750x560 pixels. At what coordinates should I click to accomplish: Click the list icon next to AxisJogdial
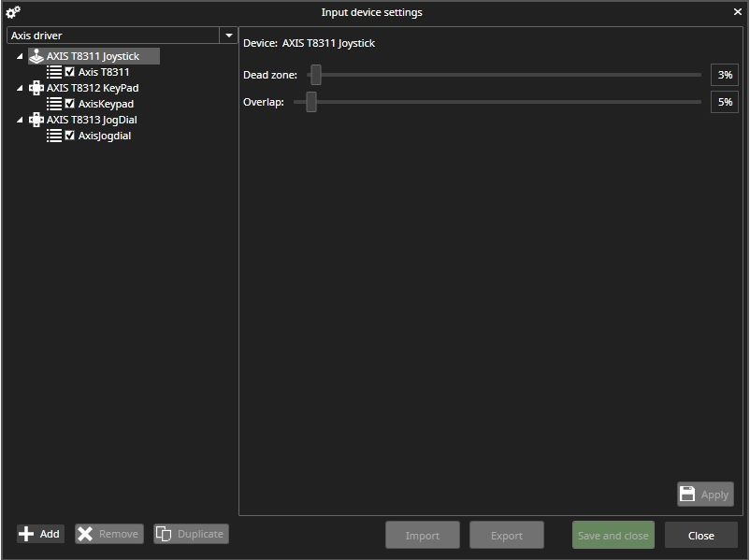click(x=54, y=136)
